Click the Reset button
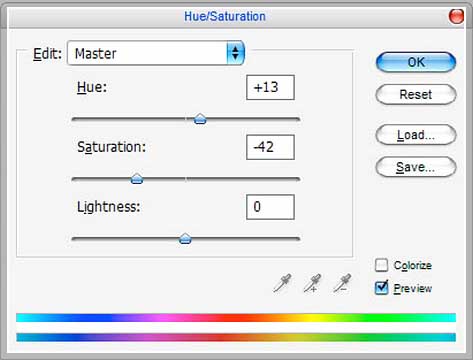Screen dimensions: 473x360 [x=416, y=94]
